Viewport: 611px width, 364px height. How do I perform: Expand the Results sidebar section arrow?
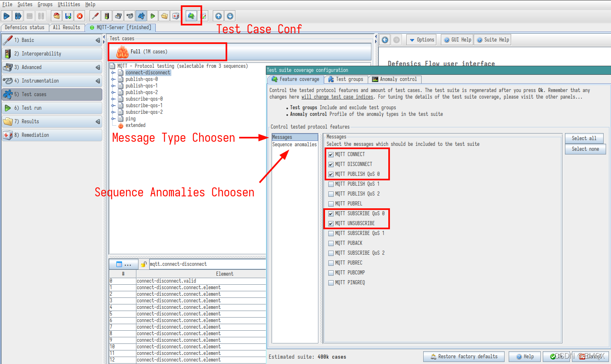pyautogui.click(x=98, y=122)
